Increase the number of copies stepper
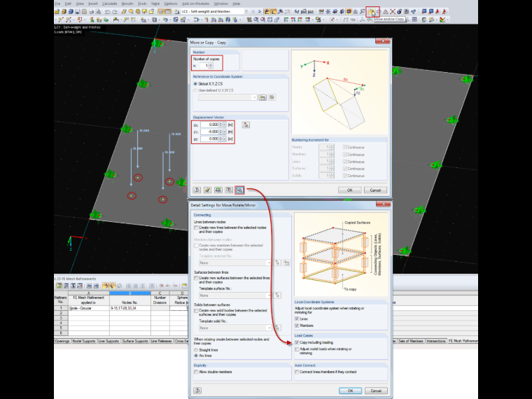The width and height of the screenshot is (532, 399). (211, 64)
